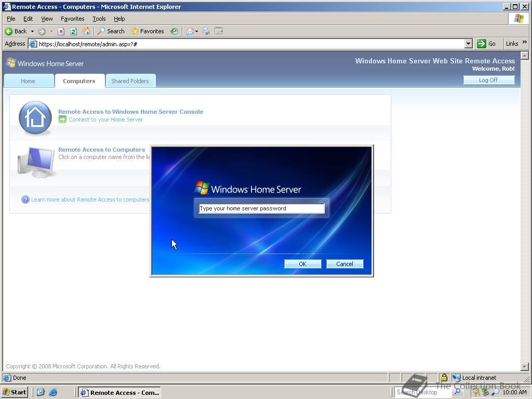Click the green arrow connect icon

pyautogui.click(x=62, y=119)
